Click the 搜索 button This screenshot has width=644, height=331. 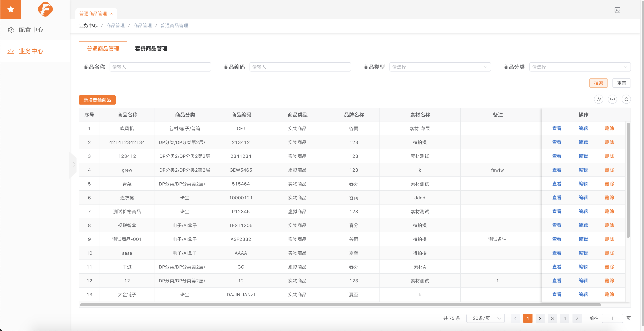click(598, 83)
